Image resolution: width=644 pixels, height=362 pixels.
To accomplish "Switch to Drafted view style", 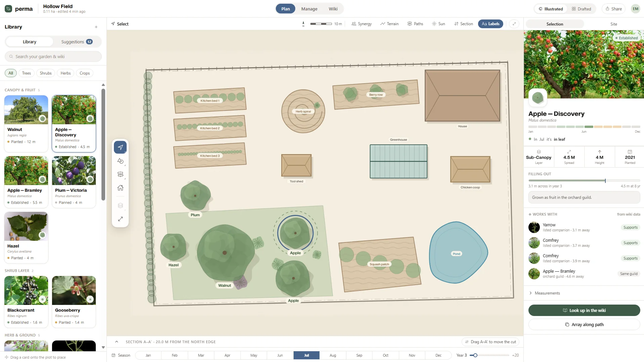I will click(581, 9).
